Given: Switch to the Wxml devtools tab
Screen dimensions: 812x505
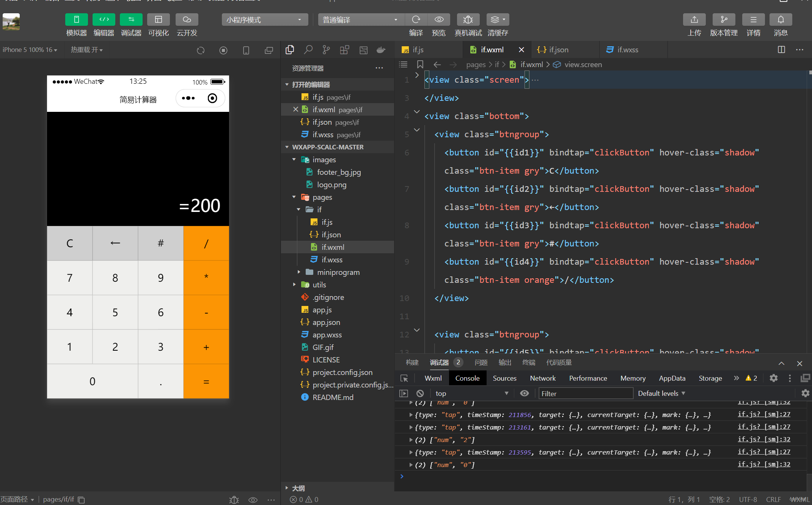Looking at the screenshot, I should tap(433, 378).
